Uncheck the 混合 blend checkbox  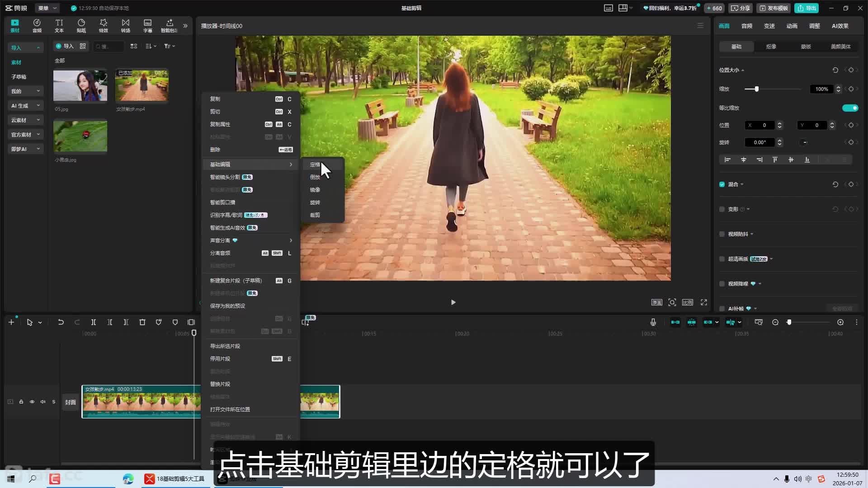(x=722, y=184)
